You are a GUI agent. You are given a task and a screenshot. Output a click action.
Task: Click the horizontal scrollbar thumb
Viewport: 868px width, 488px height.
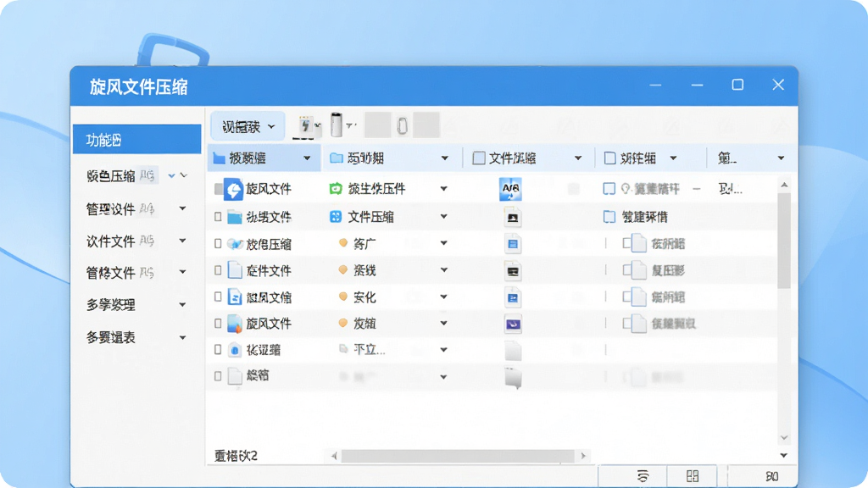[x=459, y=456]
